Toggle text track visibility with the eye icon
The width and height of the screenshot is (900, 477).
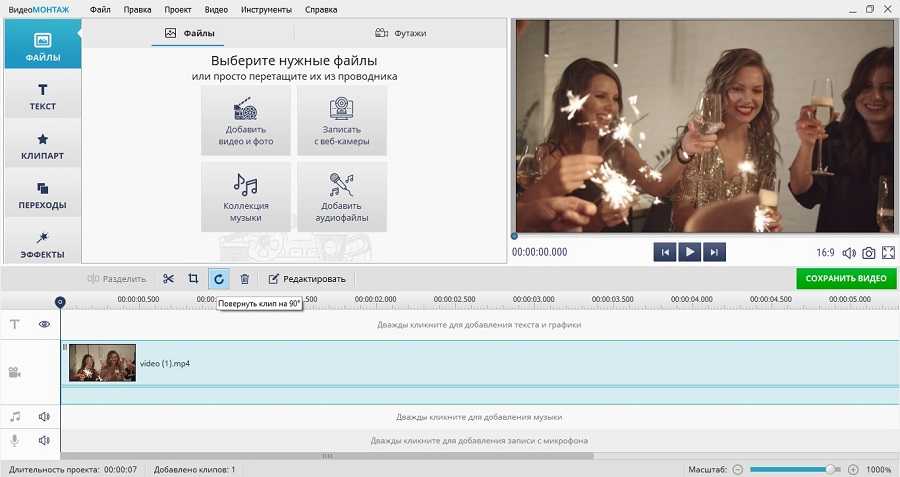44,324
